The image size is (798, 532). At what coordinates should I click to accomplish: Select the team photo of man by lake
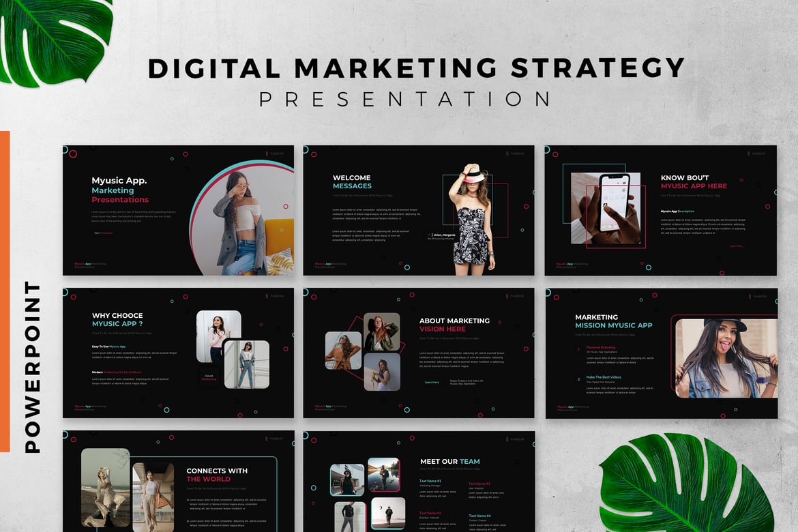click(x=384, y=475)
